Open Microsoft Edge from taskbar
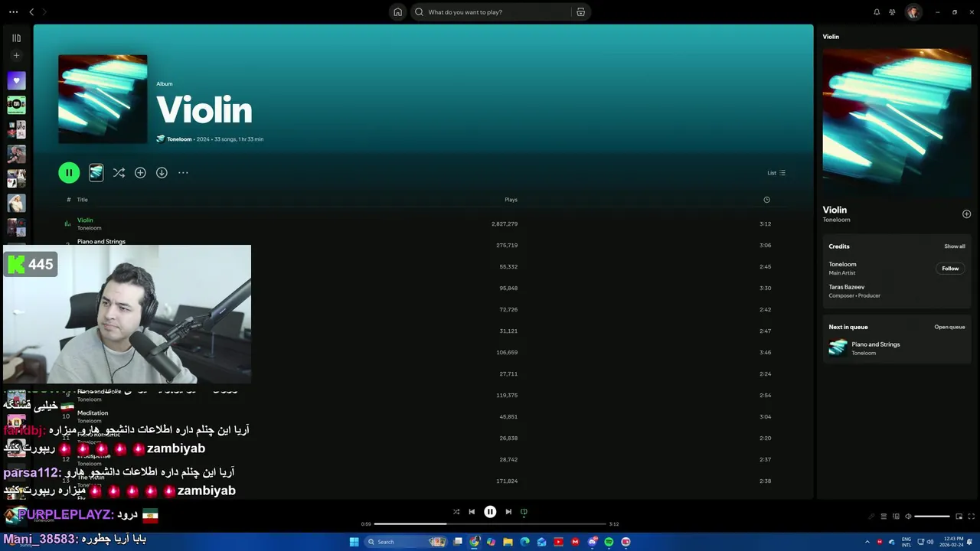The width and height of the screenshot is (980, 551). 524,542
